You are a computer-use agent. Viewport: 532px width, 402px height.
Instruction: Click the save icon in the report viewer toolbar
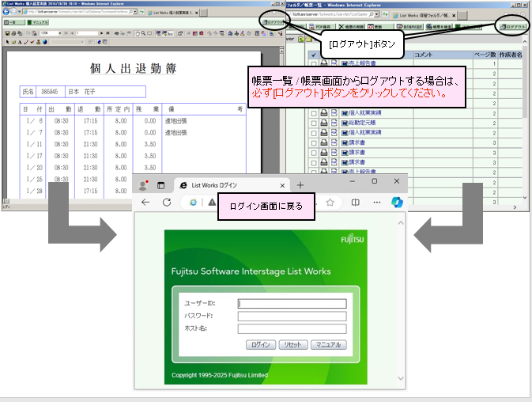click(x=7, y=33)
